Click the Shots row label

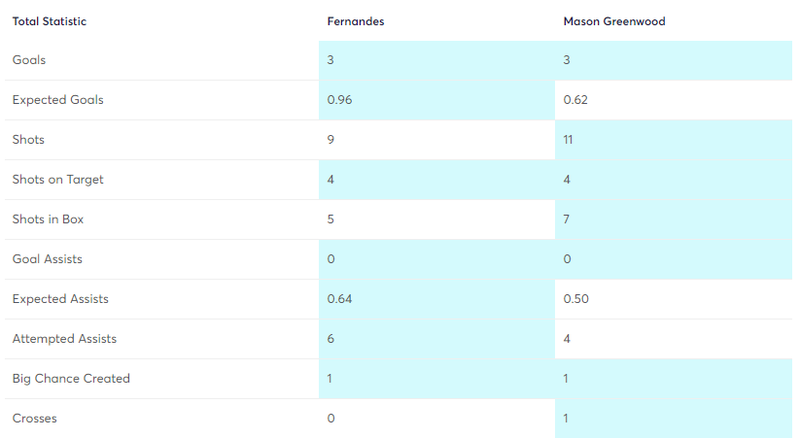(x=28, y=140)
